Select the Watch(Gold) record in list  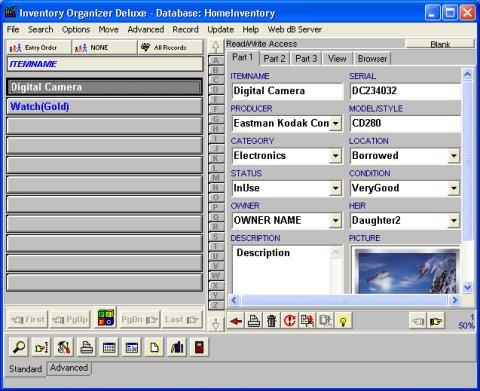[x=104, y=107]
